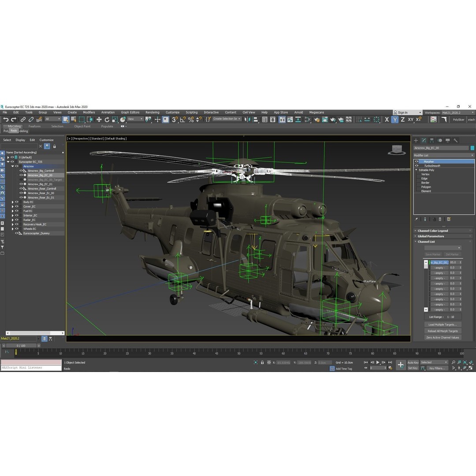The height and width of the screenshot is (476, 476).
Task: Open the Scripting menu
Action: [x=192, y=112]
